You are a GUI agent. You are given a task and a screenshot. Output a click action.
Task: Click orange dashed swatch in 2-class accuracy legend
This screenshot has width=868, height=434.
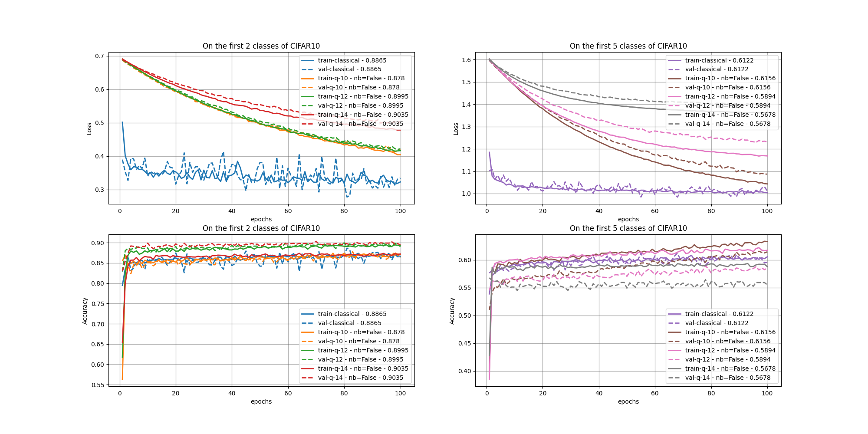[308, 341]
